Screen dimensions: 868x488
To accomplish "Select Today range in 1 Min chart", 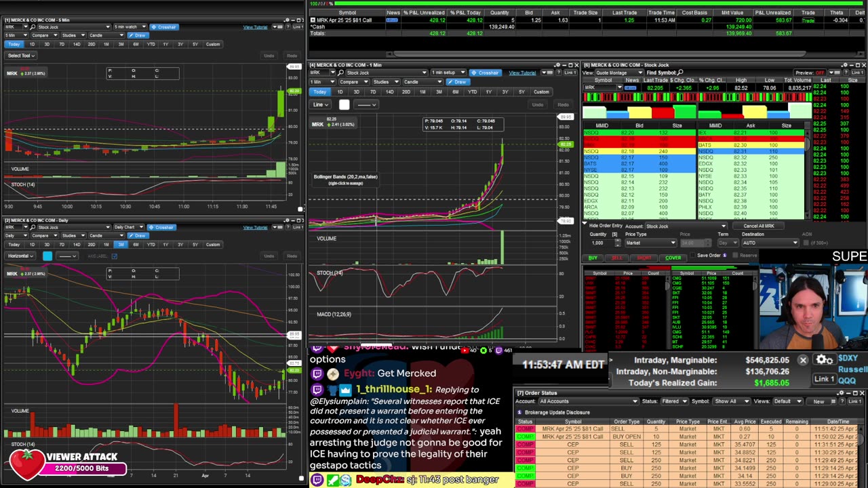I will 320,91.
